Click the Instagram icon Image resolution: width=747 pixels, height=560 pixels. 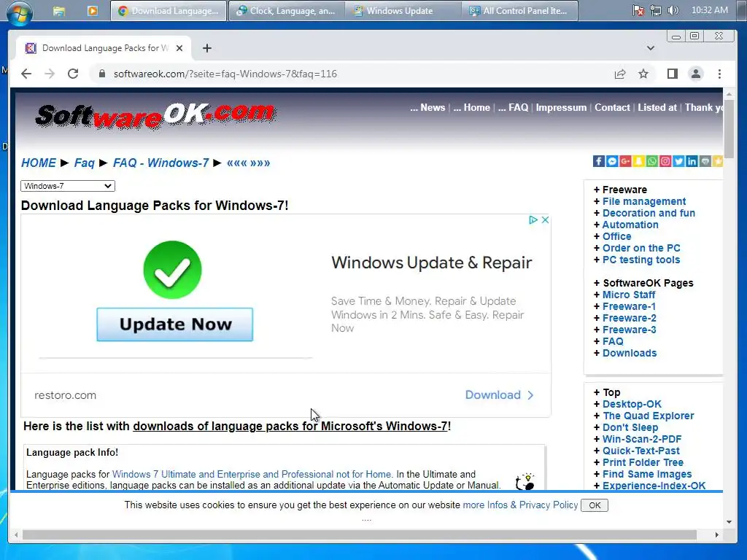(665, 161)
